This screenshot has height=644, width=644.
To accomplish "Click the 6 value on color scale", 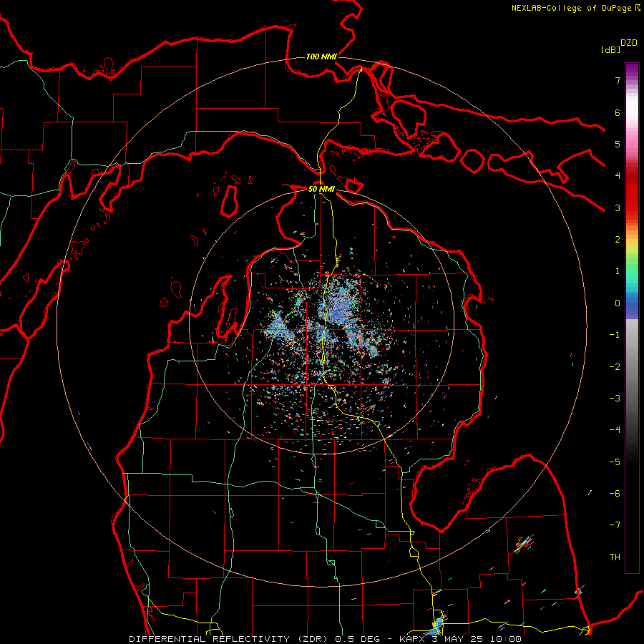I will tap(618, 112).
